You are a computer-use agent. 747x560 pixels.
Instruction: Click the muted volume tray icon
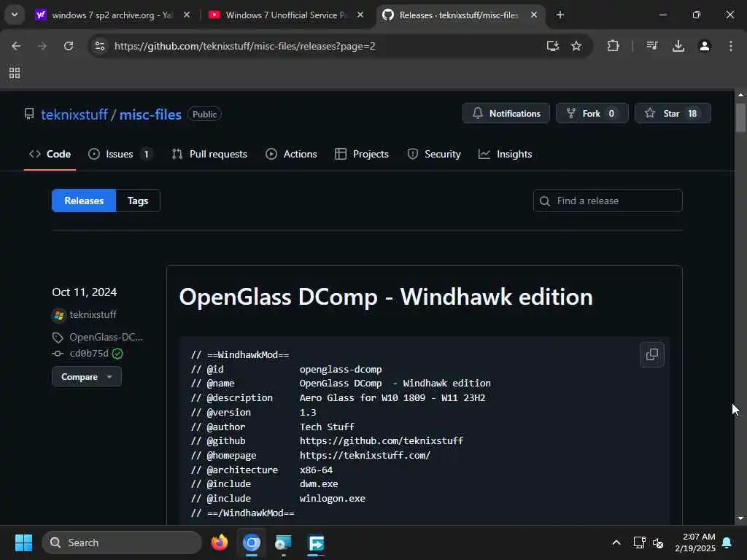tap(658, 542)
